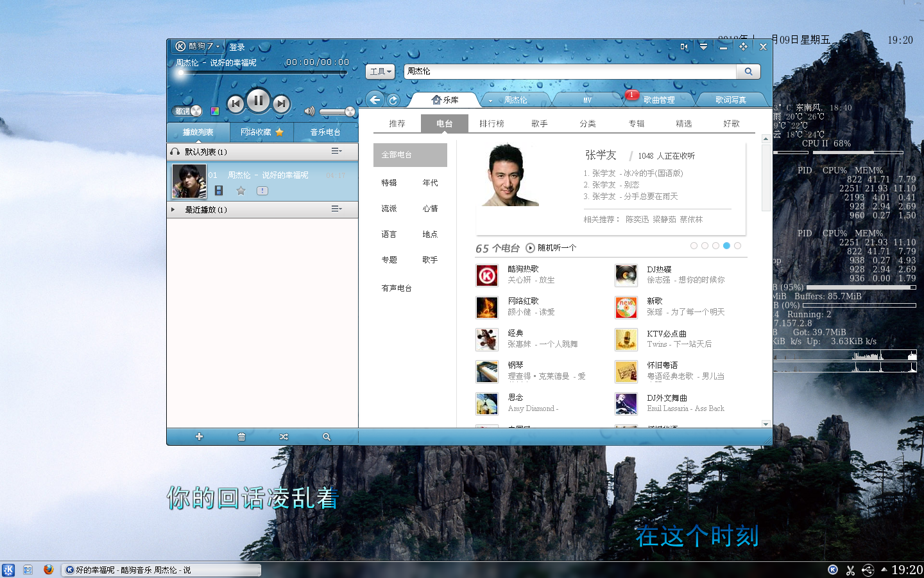The height and width of the screenshot is (578, 924).
Task: Open the 默认列表 list options menu
Action: click(x=336, y=151)
